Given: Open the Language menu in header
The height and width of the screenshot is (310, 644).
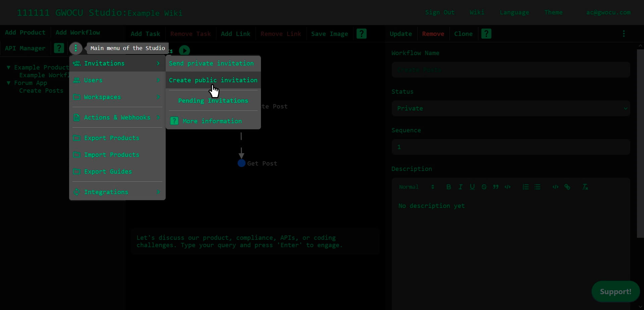Looking at the screenshot, I should pyautogui.click(x=514, y=12).
